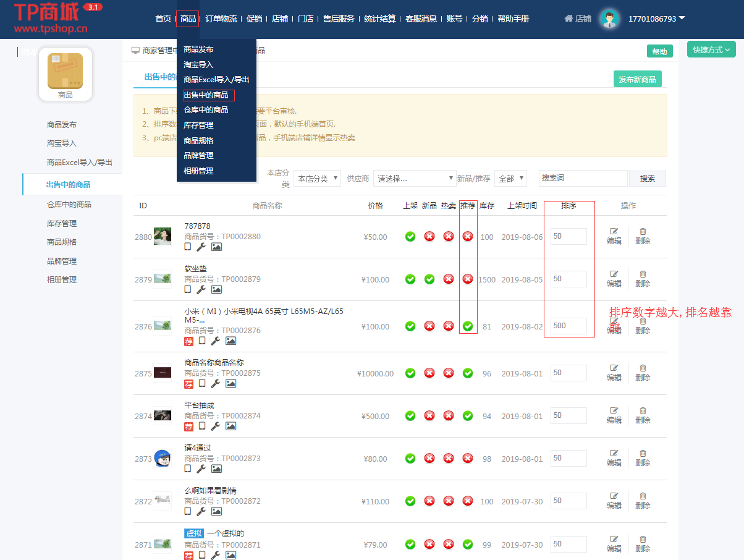Image resolution: width=744 pixels, height=560 pixels.
Task: Click the wrench icon for product 2874
Action: (215, 426)
